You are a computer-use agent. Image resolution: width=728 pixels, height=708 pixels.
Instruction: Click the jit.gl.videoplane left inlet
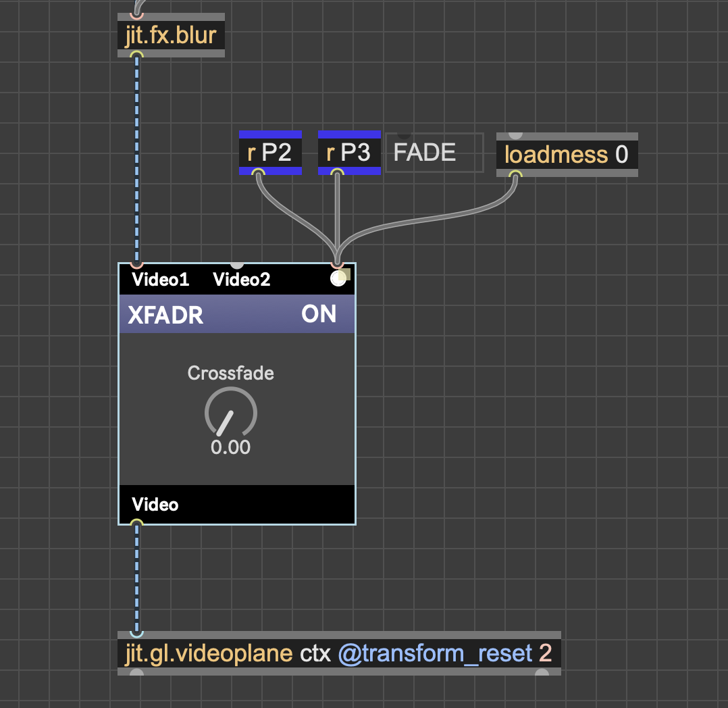(x=136, y=634)
